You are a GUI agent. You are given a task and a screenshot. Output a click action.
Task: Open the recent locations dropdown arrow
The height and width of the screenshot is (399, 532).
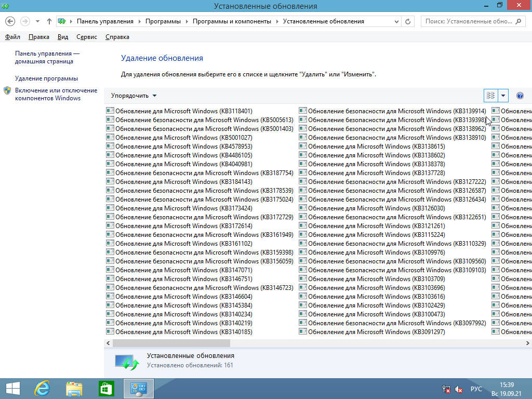coord(37,21)
